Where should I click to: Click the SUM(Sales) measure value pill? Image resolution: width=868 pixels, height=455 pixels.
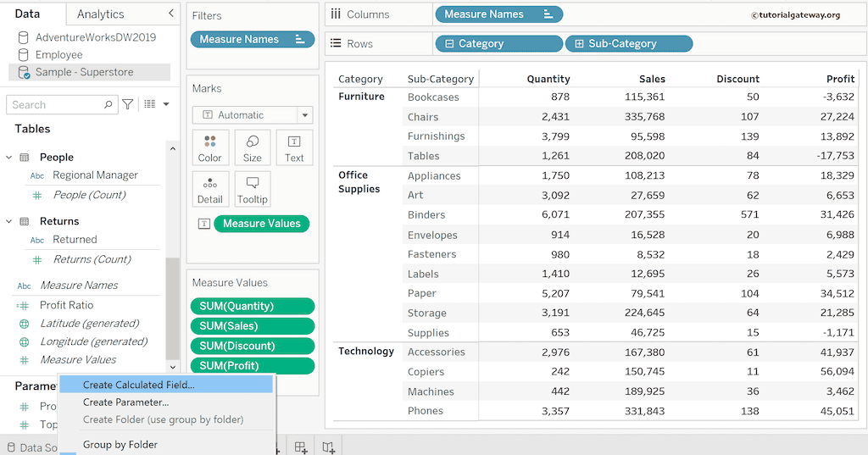coord(253,326)
